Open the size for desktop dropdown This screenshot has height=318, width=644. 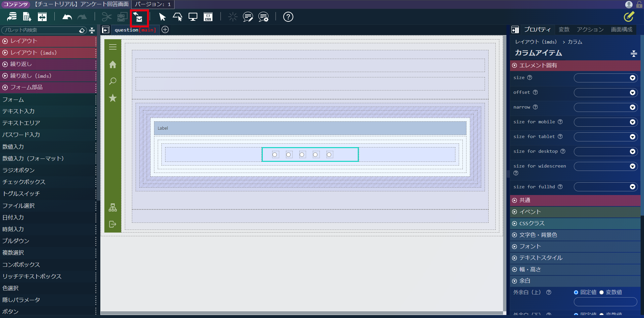click(605, 151)
